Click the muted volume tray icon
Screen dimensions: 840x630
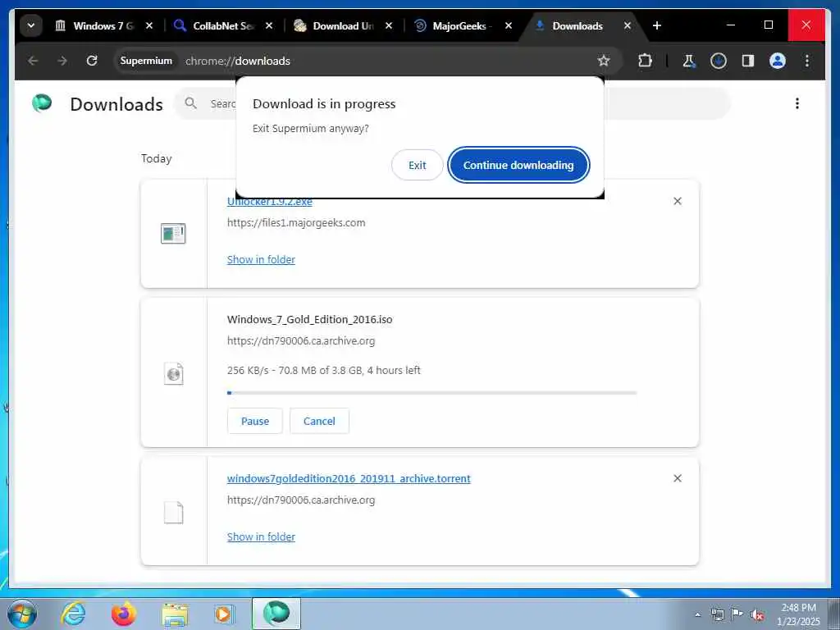(x=757, y=615)
